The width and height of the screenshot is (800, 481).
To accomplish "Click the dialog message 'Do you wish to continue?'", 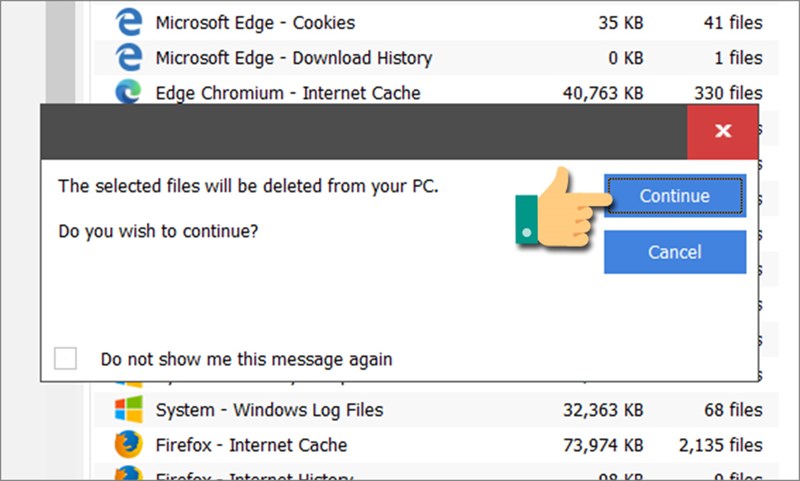I will click(158, 230).
